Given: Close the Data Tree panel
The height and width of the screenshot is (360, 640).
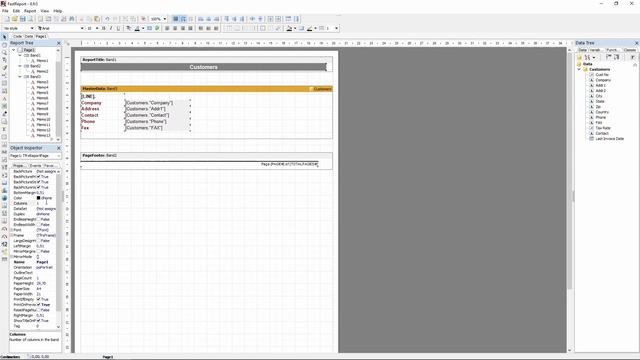Looking at the screenshot, I should click(x=636, y=43).
